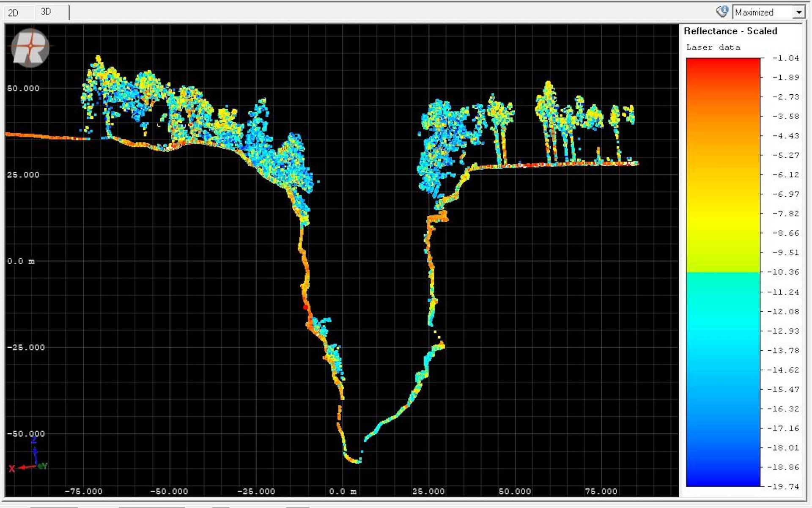Click the green Y axis indicator
The image size is (812, 508).
pyautogui.click(x=43, y=466)
